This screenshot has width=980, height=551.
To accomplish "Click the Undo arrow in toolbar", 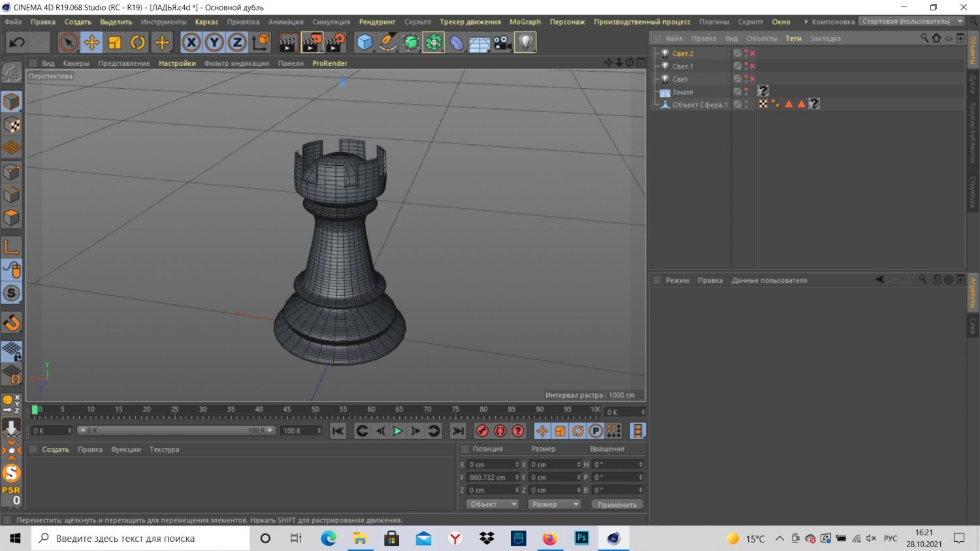I will click(x=17, y=42).
